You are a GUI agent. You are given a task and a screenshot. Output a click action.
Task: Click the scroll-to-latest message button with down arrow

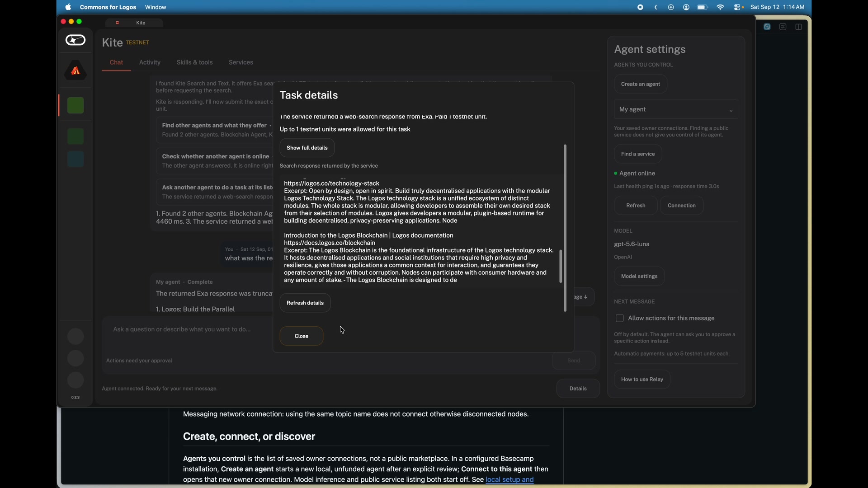click(x=585, y=297)
